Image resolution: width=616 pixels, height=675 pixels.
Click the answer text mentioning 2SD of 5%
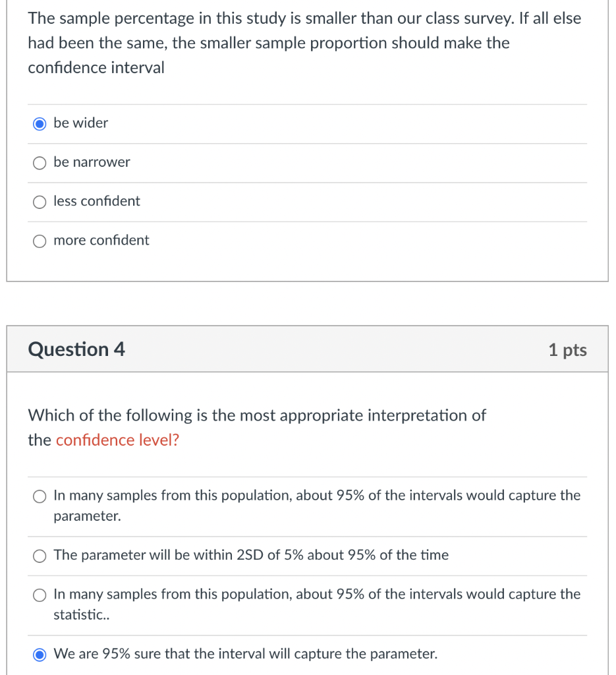click(250, 555)
